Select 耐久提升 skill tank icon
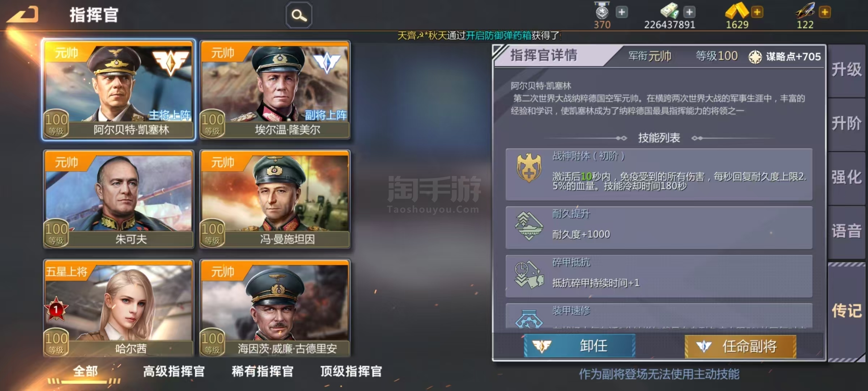This screenshot has height=391, width=868. 529,226
